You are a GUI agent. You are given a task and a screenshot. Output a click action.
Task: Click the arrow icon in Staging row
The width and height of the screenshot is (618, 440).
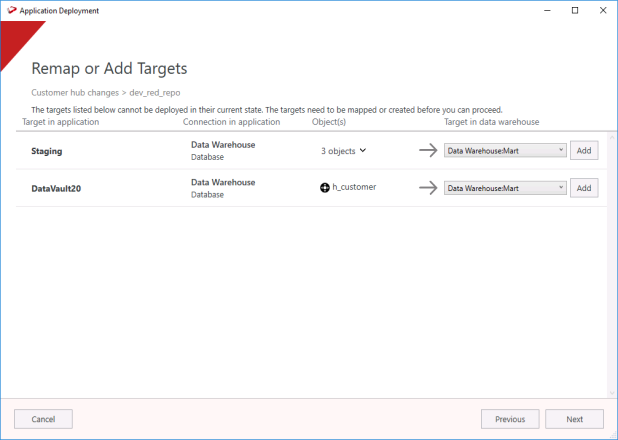point(428,150)
